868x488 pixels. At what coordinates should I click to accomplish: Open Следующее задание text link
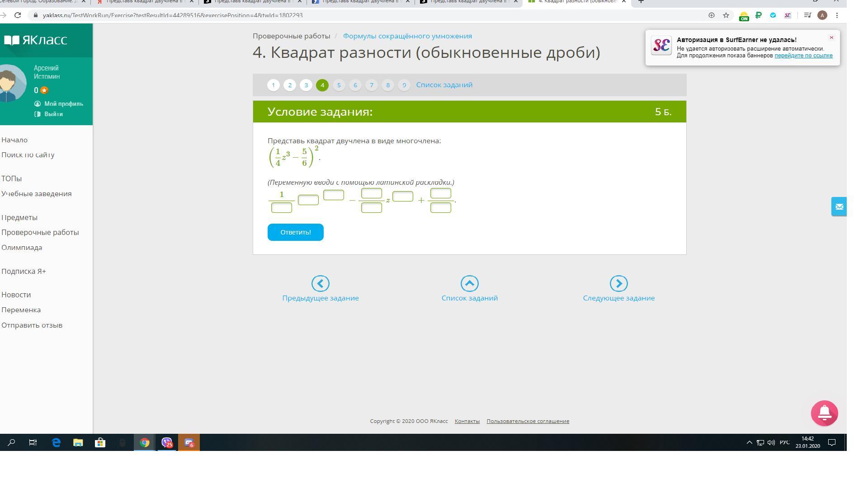[619, 298]
